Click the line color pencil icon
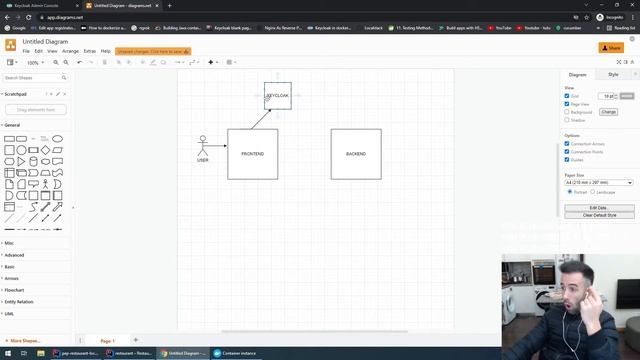This screenshot has height=360, width=640. pos(153,62)
